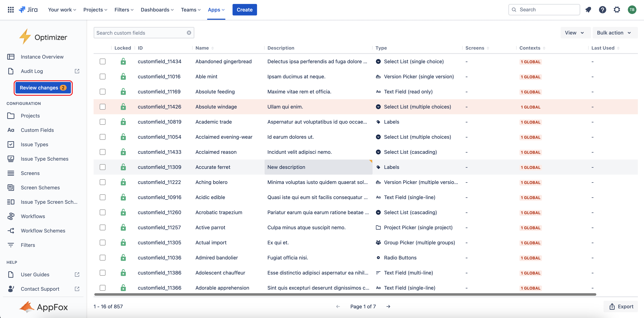Image resolution: width=644 pixels, height=318 pixels.
Task: Tick the checkbox for Accurate ferret
Action: pos(102,167)
